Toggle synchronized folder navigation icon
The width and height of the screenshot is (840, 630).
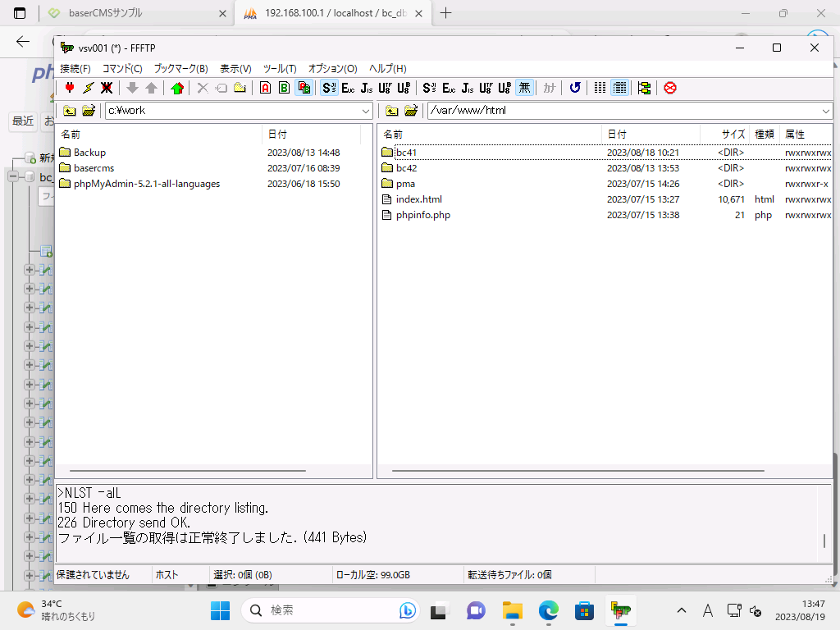[644, 88]
